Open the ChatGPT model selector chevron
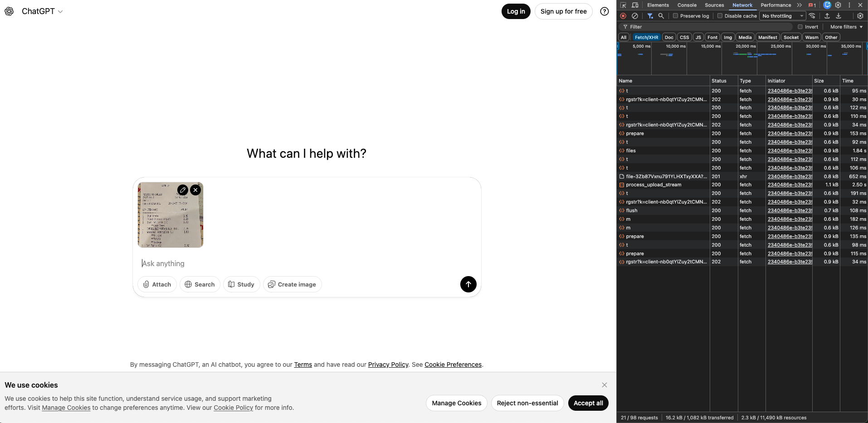This screenshot has height=423, width=868. pyautogui.click(x=60, y=11)
